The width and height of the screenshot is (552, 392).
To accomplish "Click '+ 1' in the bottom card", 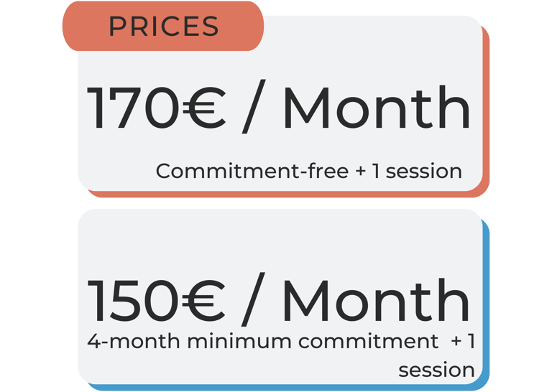I will click(x=463, y=341).
